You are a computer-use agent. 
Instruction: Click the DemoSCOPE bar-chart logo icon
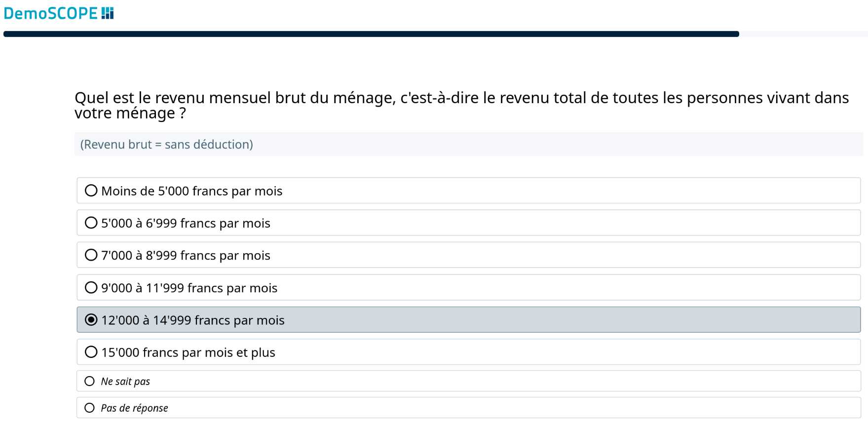(108, 13)
